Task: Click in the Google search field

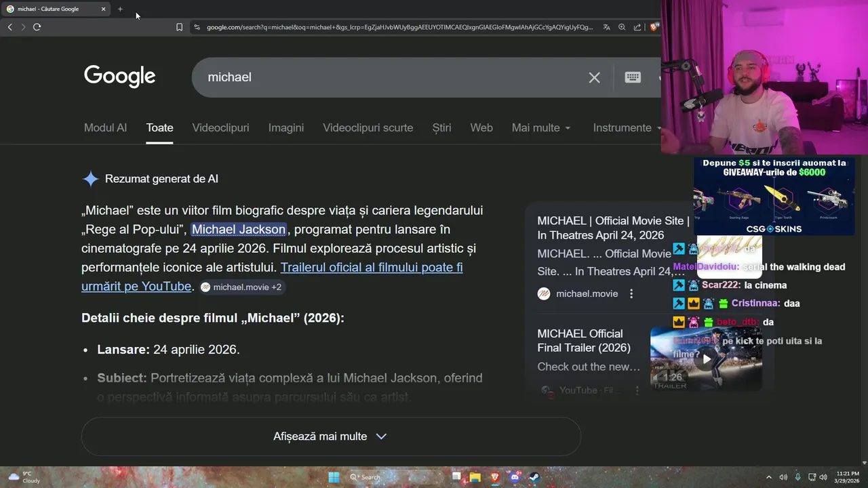Action: point(393,77)
